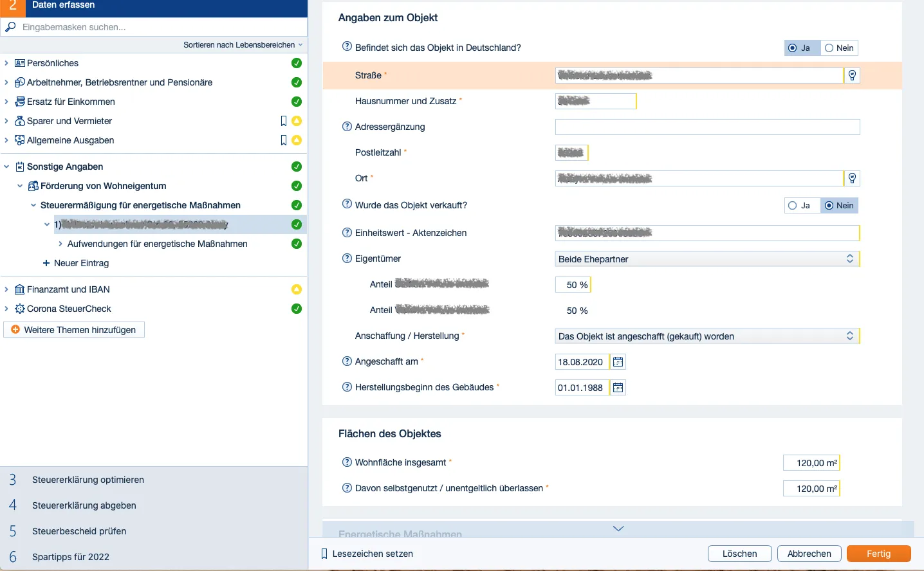Screen dimensions: 924x571
Task: Open calendar picker for Angeschafft am
Action: coord(618,362)
